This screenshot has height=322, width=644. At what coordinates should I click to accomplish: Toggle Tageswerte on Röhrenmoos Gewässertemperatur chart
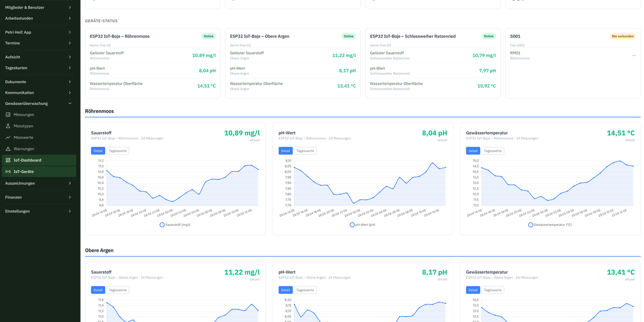tap(492, 151)
